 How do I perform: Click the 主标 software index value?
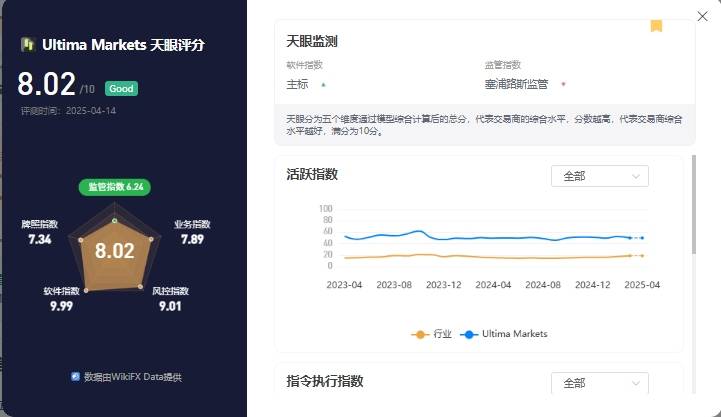pos(297,84)
